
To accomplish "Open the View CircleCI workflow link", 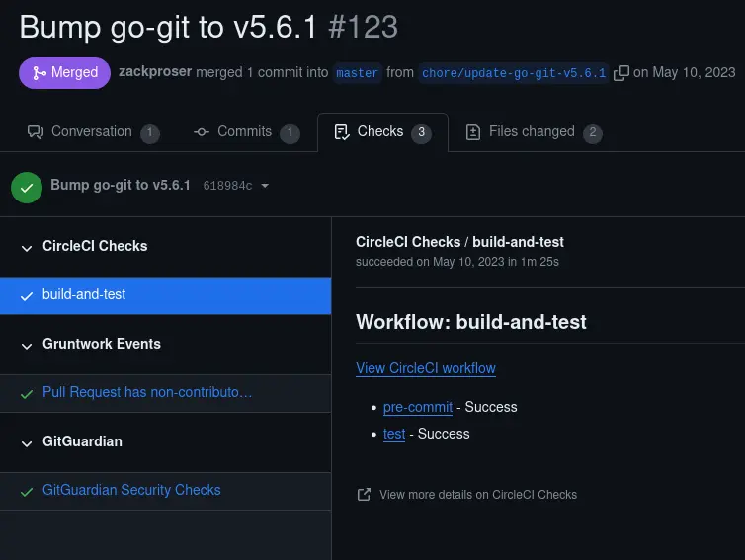I will pos(426,368).
